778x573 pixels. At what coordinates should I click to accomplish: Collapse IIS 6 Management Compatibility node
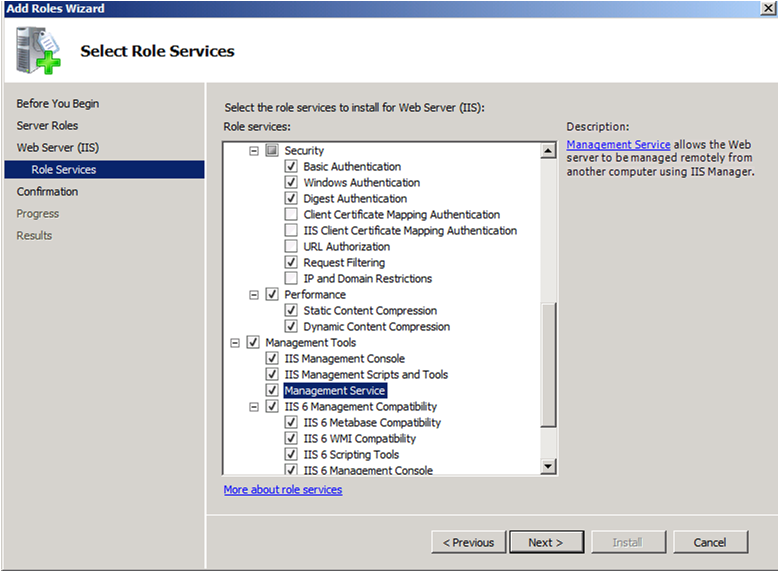pyautogui.click(x=254, y=407)
